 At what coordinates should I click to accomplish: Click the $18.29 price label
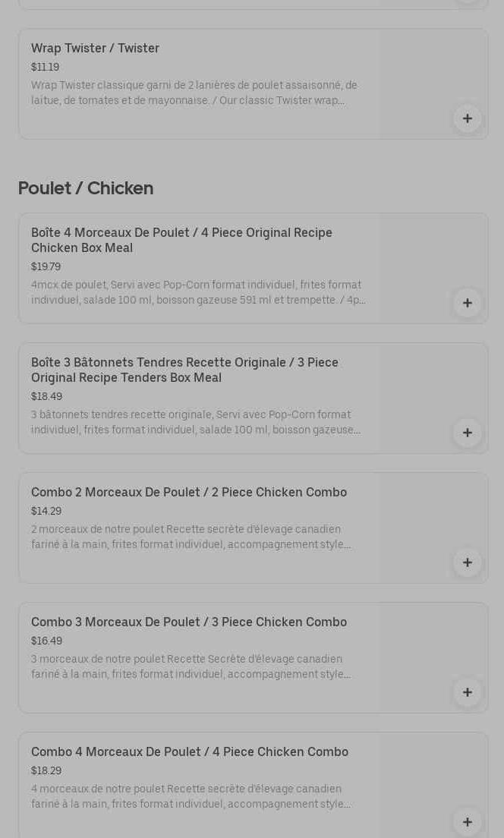[46, 771]
